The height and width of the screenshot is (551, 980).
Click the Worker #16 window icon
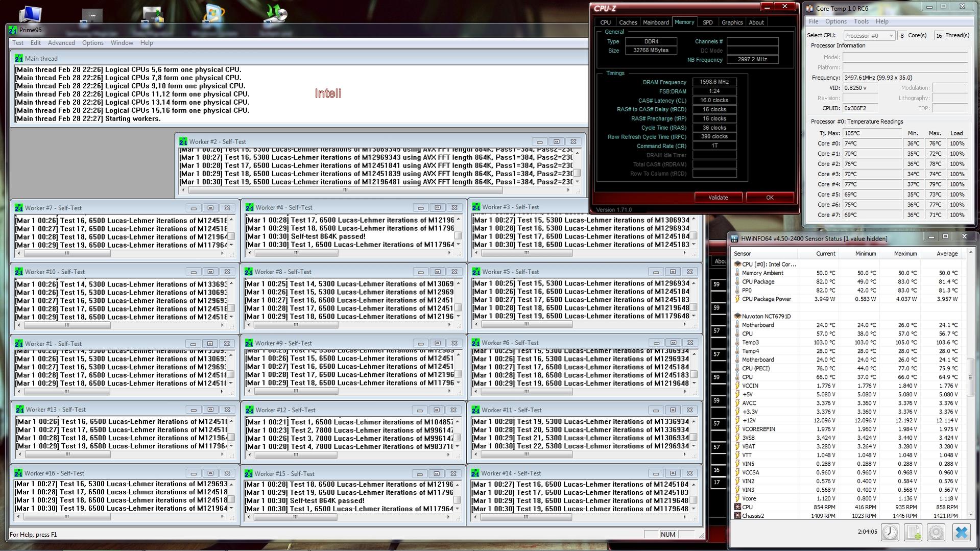18,473
